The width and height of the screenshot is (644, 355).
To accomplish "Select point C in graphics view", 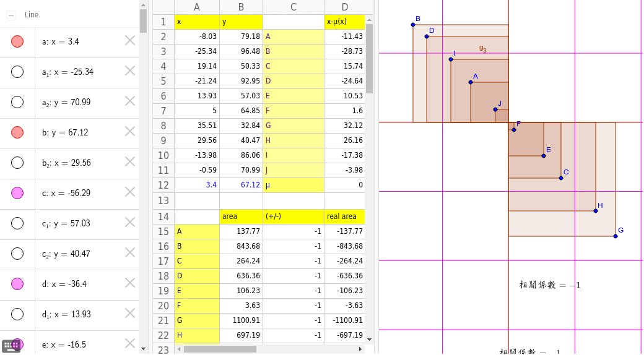I will 561,178.
